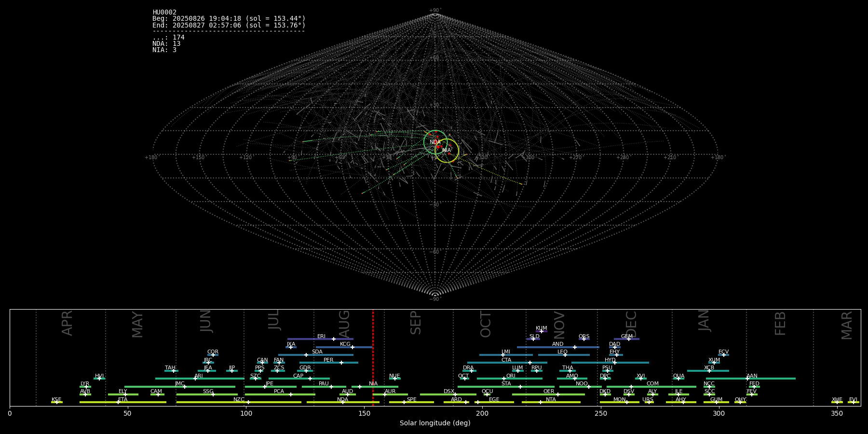Click the LEO shower activity bar

[x=564, y=355]
